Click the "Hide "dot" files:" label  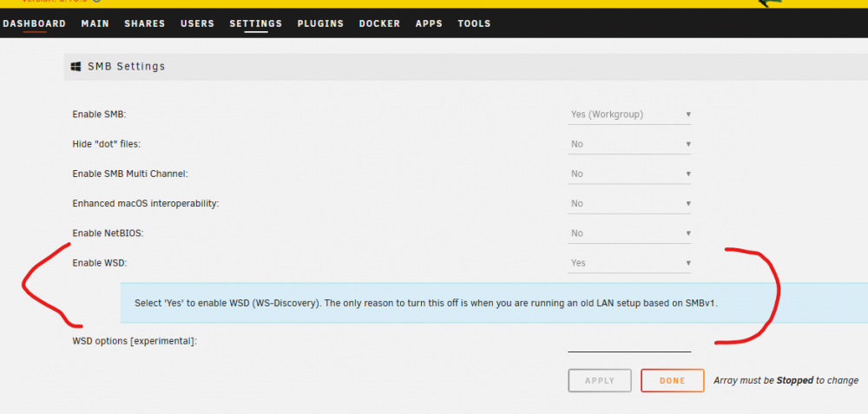point(107,144)
